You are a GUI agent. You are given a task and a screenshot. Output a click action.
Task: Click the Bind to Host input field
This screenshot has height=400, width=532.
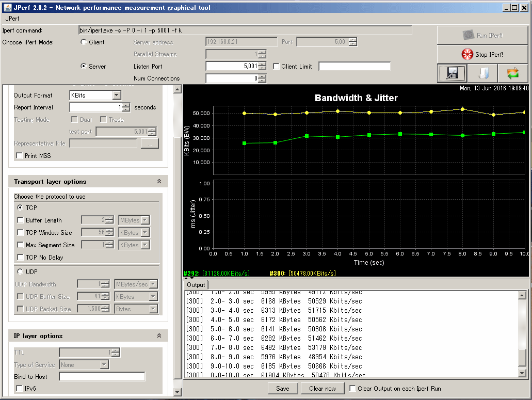[102, 377]
